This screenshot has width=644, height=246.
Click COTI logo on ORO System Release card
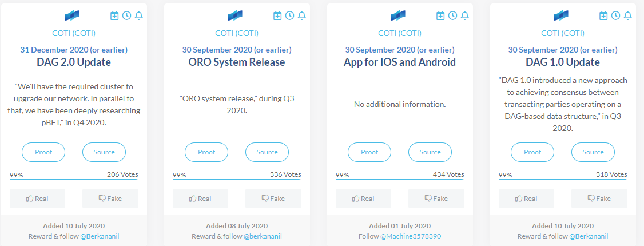pos(235,15)
